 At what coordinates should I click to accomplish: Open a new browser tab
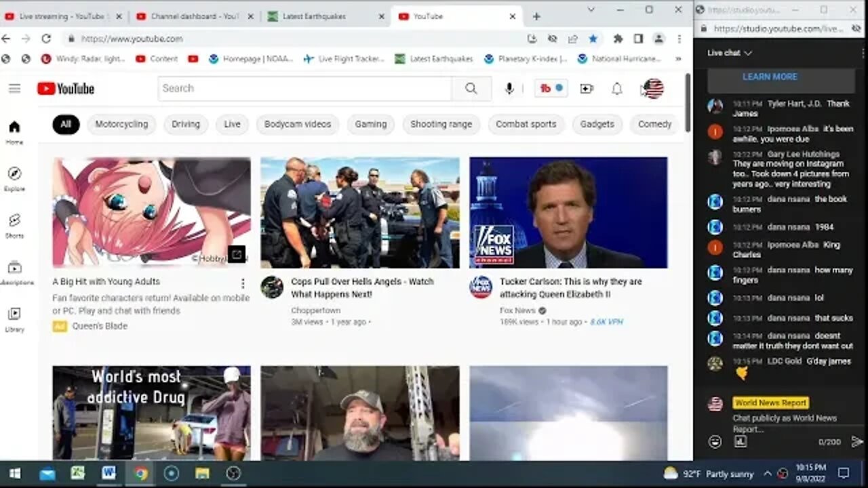click(536, 16)
